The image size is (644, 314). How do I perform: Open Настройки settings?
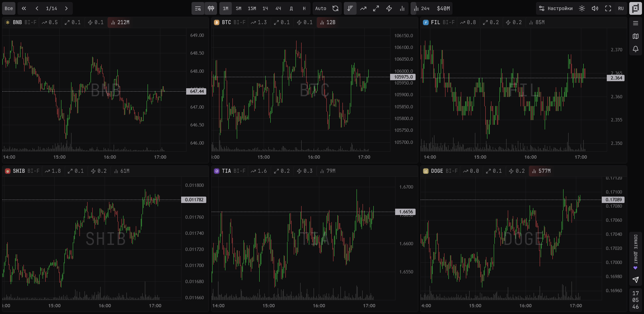555,8
